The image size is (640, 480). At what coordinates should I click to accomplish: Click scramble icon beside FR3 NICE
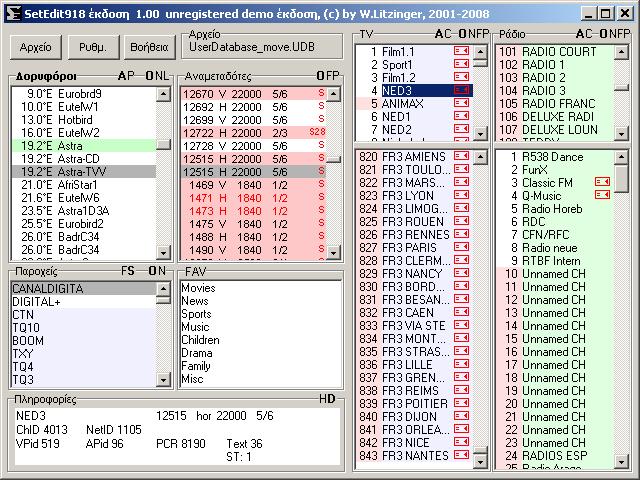click(x=461, y=441)
